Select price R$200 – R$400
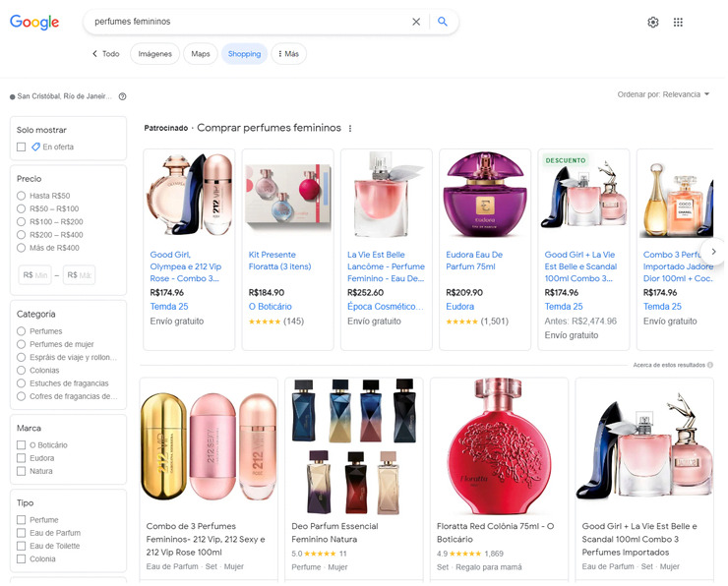The height and width of the screenshot is (586, 728). tap(21, 234)
